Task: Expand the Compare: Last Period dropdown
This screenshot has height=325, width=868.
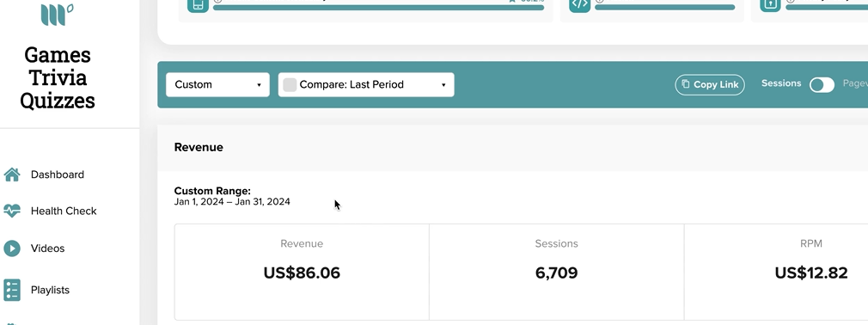Action: (x=366, y=85)
